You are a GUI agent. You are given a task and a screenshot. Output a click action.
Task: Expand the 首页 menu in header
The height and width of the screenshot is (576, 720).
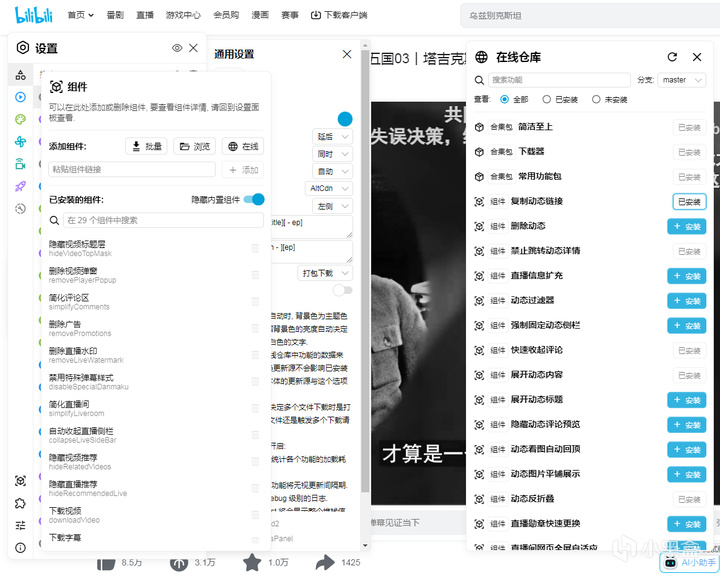(81, 15)
